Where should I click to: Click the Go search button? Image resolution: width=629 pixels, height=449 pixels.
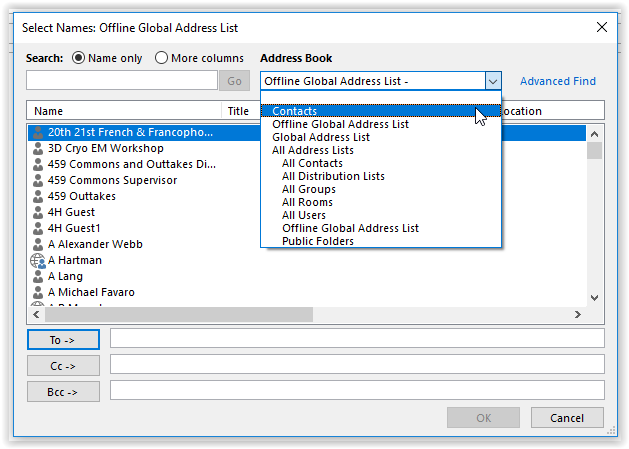pos(235,81)
